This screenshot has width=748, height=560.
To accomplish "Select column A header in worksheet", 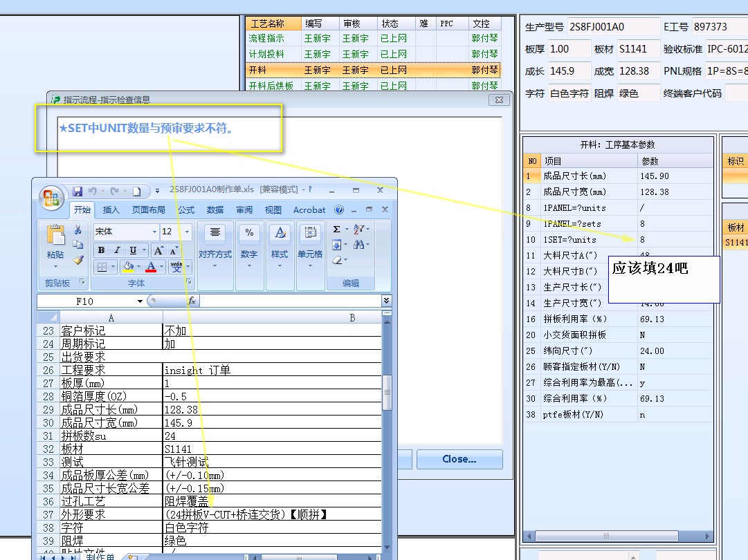I will [x=111, y=317].
